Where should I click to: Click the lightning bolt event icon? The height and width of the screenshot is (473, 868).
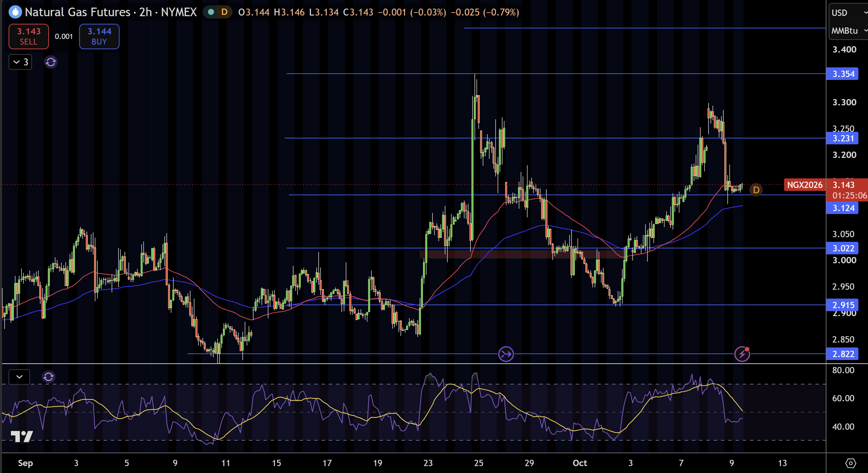742,354
